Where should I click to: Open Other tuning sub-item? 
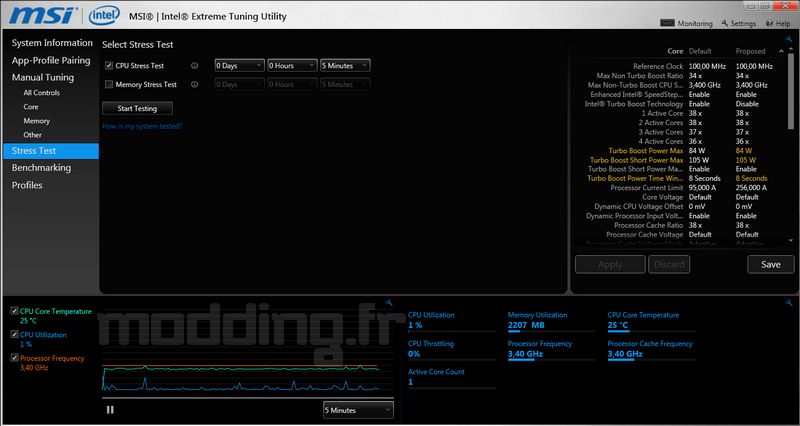tap(32, 135)
